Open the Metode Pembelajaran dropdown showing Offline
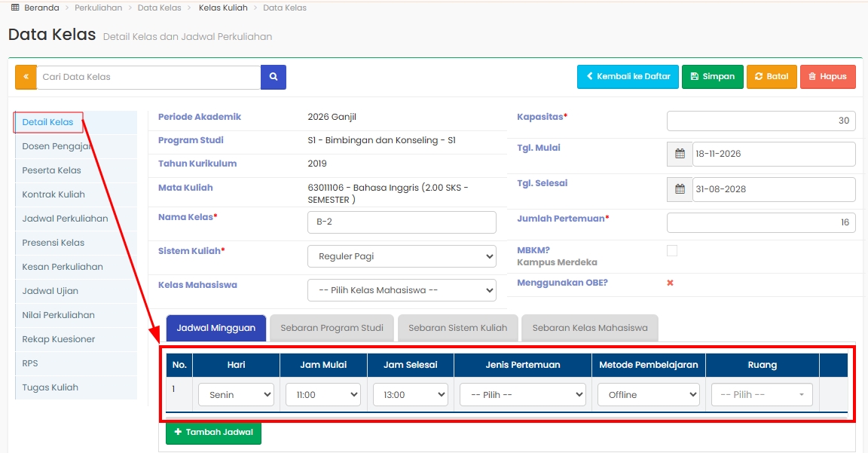Image resolution: width=868 pixels, height=453 pixels. point(649,395)
